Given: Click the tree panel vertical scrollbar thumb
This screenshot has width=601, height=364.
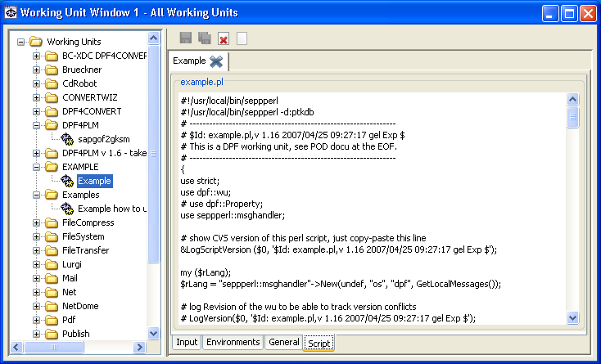Looking at the screenshot, I should point(154,154).
